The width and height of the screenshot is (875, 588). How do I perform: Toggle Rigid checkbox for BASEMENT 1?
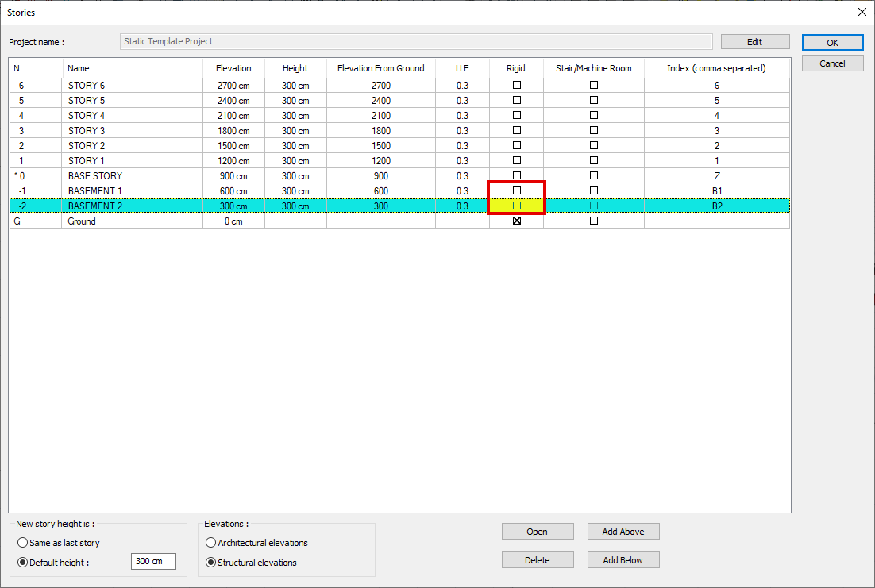517,190
